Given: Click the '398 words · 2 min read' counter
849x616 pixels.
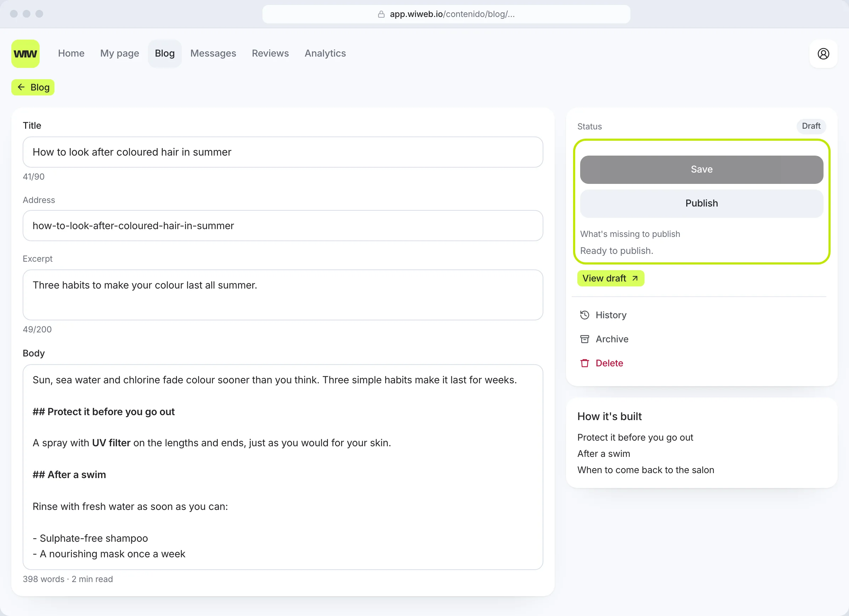Looking at the screenshot, I should [68, 579].
